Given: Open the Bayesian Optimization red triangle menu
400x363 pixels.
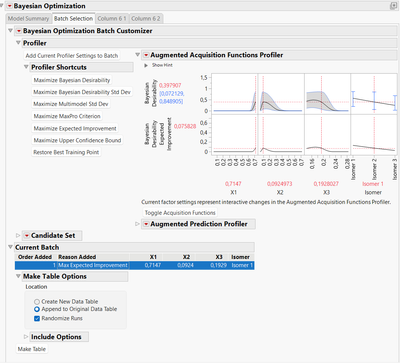Looking at the screenshot, I should tap(10, 6).
